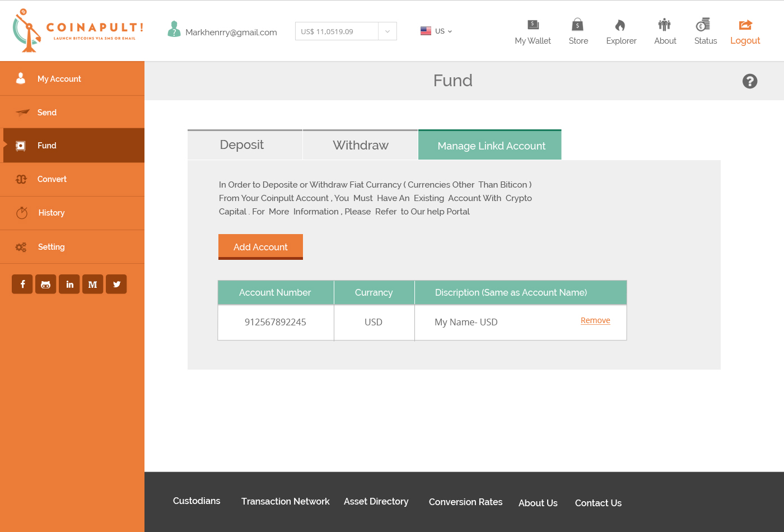The height and width of the screenshot is (532, 784).
Task: Switch to the Deposit tab
Action: pos(245,145)
